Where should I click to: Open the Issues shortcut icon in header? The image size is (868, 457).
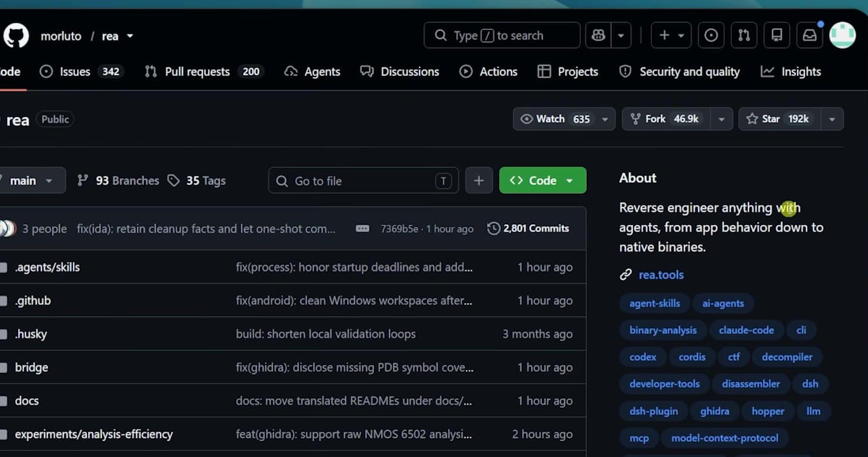[711, 36]
